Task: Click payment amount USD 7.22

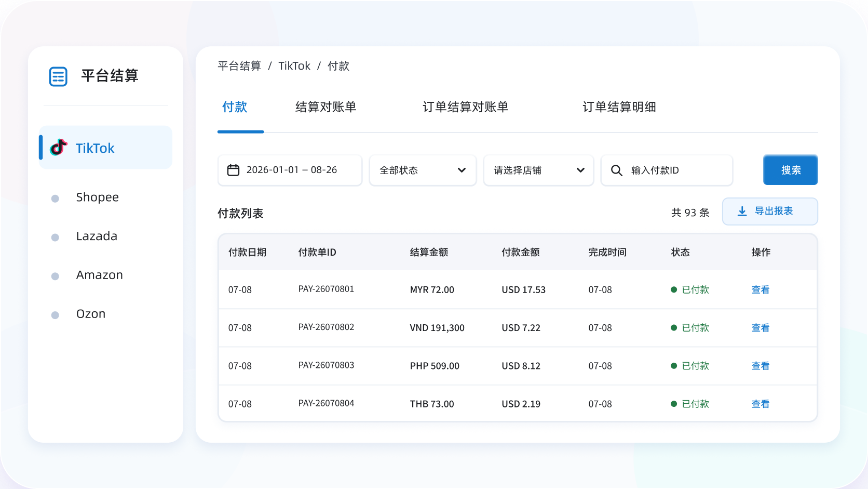Action: point(521,328)
